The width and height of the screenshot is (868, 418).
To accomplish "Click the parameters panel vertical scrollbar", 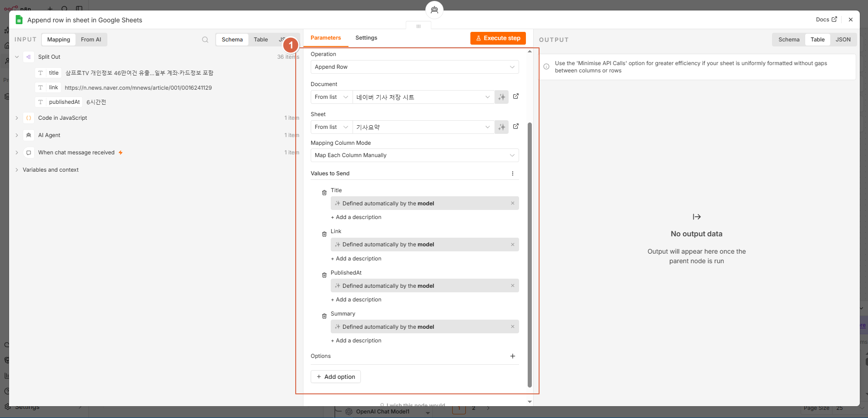I will pyautogui.click(x=530, y=255).
